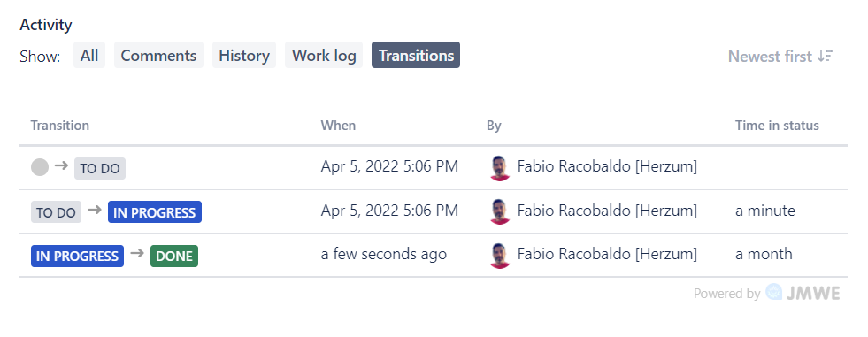Show All activity

tap(89, 56)
